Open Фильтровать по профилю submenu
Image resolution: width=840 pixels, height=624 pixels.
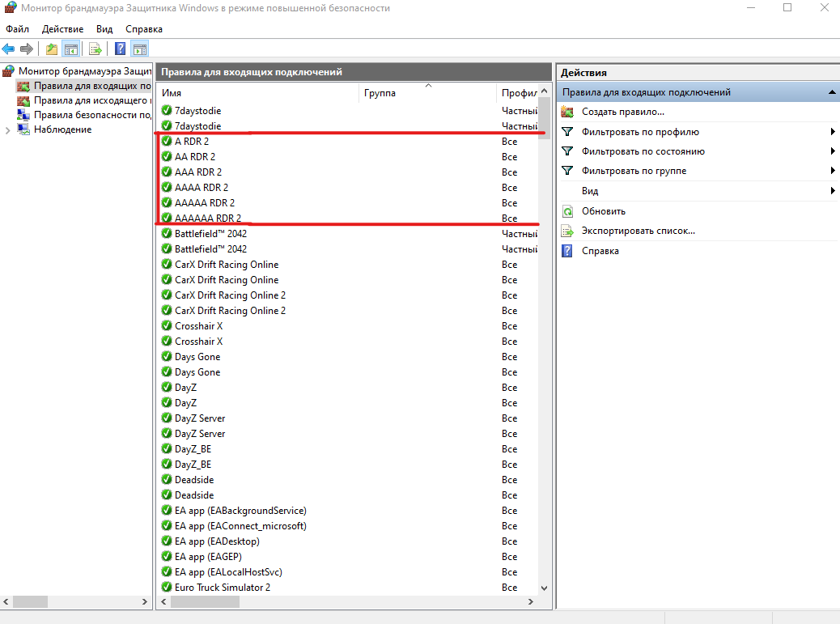(x=640, y=132)
